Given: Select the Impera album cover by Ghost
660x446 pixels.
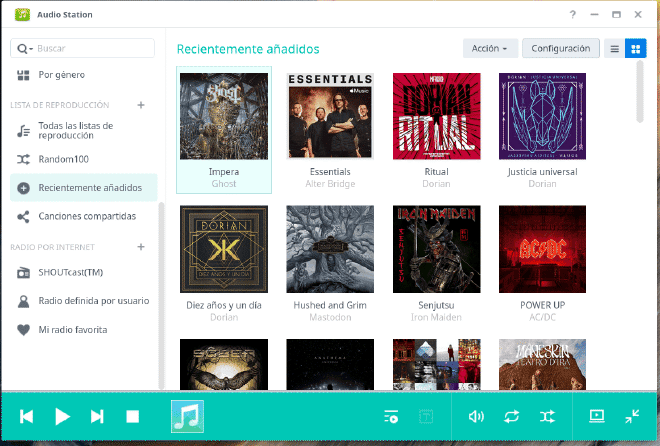Looking at the screenshot, I should coord(224,116).
